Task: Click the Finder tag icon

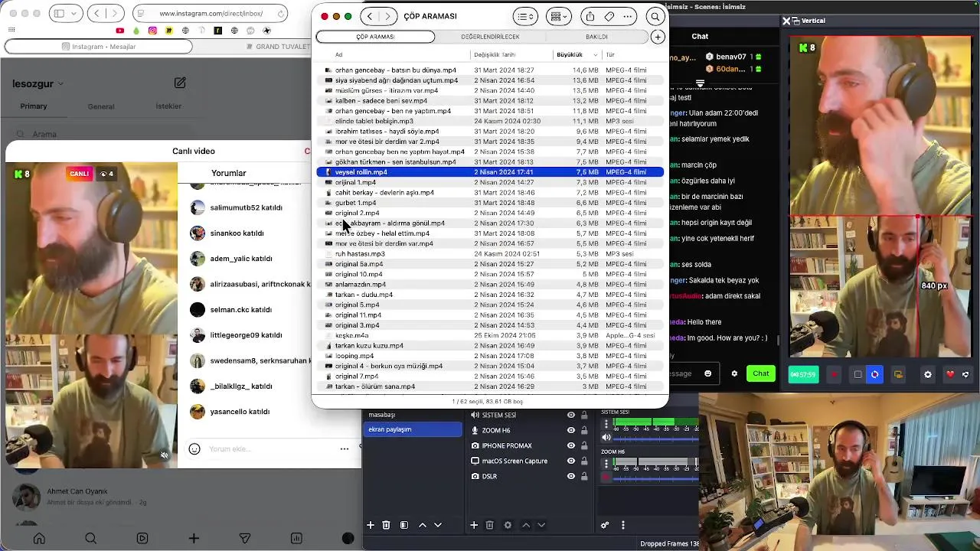Action: pyautogui.click(x=609, y=16)
